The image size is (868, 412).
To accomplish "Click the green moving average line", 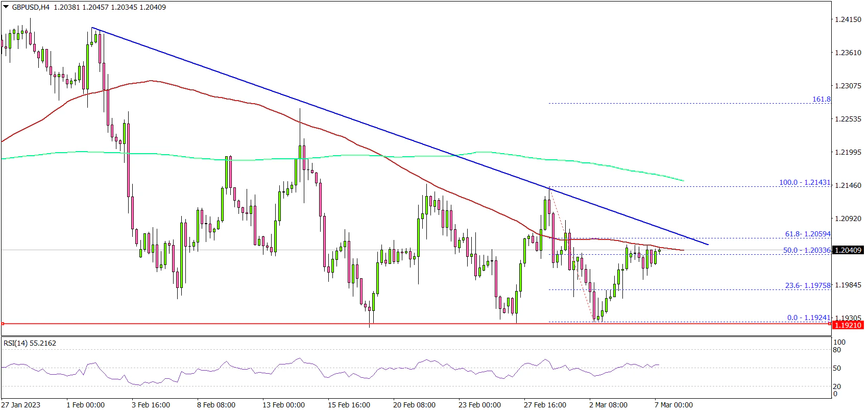I will point(255,160).
